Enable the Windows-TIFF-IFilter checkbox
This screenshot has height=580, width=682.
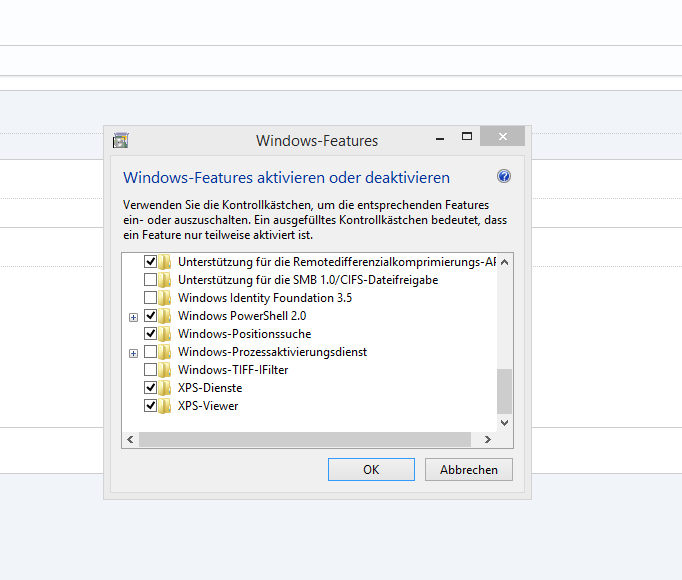[x=150, y=370]
